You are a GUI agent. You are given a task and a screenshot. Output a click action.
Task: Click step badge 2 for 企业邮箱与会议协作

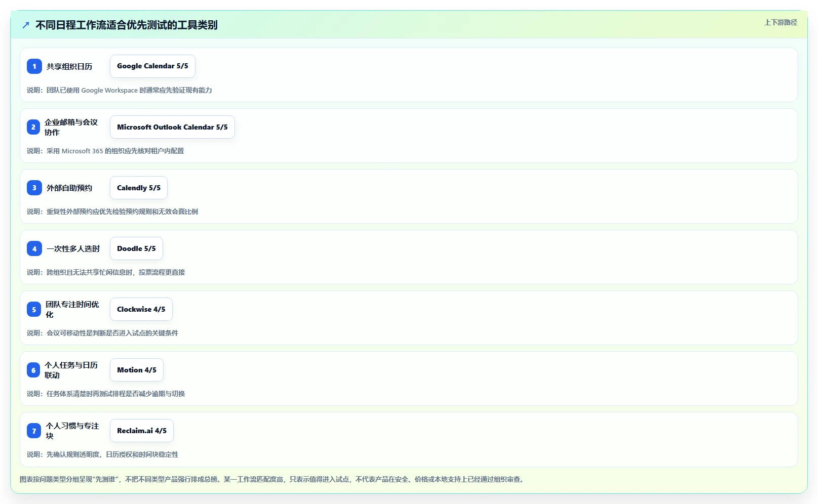33,127
